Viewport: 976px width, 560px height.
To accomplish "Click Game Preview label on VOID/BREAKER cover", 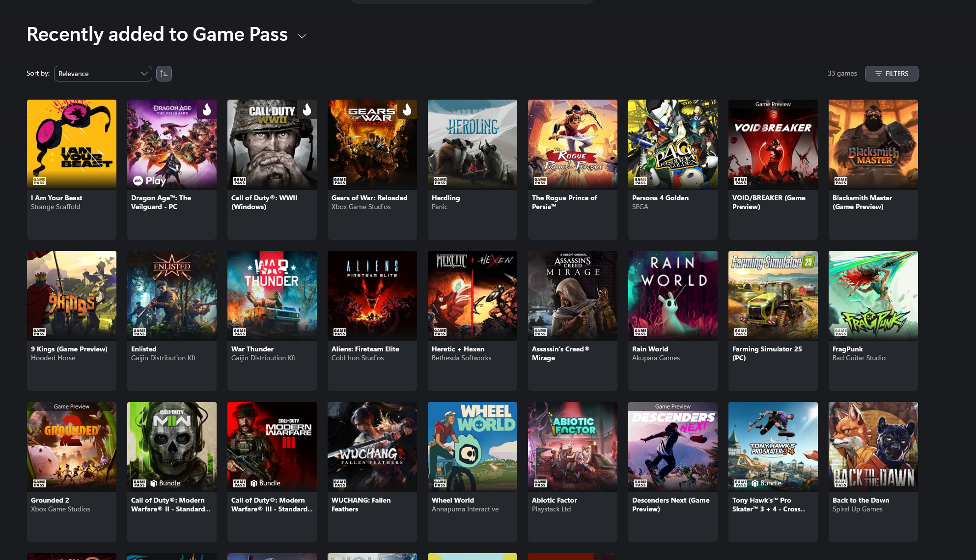I will [773, 104].
